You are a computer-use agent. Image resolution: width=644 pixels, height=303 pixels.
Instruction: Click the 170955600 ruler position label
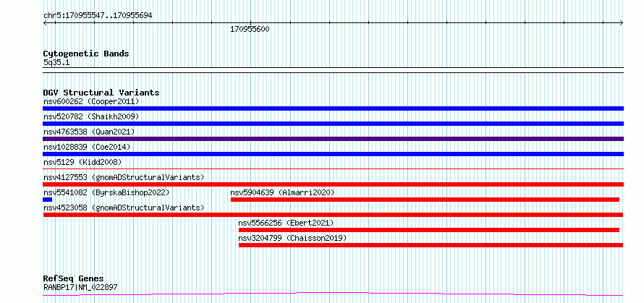point(250,29)
